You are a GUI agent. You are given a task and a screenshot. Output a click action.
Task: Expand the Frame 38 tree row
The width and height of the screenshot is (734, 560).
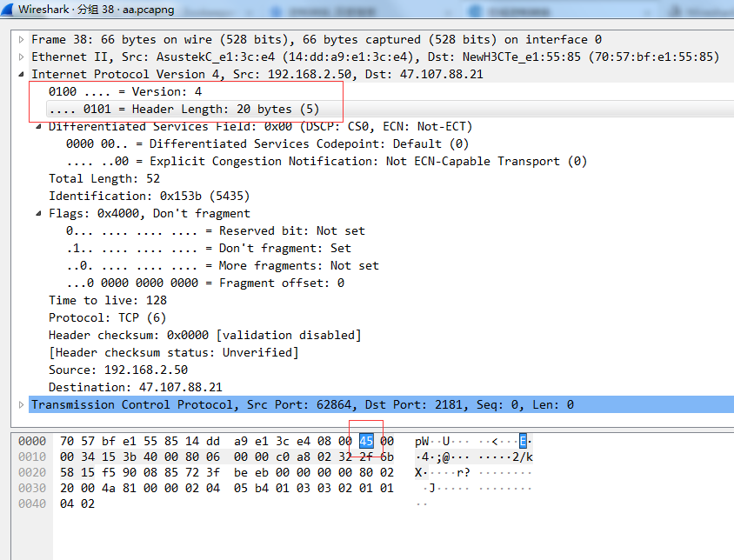click(21, 40)
